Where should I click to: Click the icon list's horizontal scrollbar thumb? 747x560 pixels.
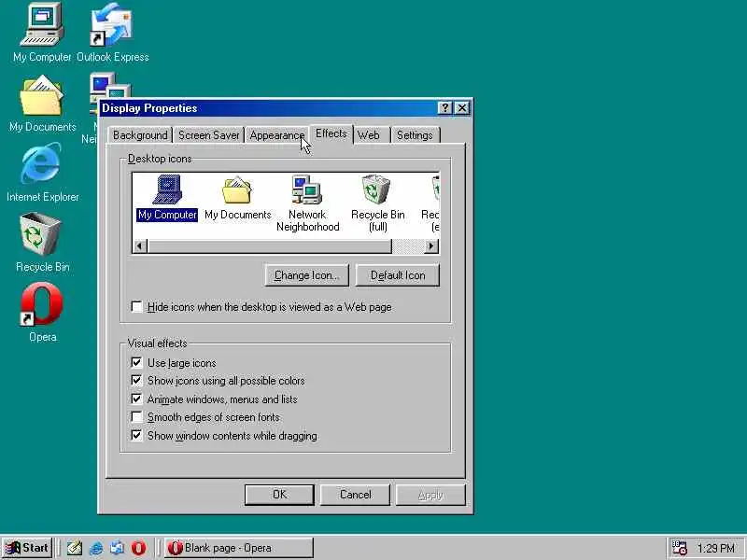[269, 246]
